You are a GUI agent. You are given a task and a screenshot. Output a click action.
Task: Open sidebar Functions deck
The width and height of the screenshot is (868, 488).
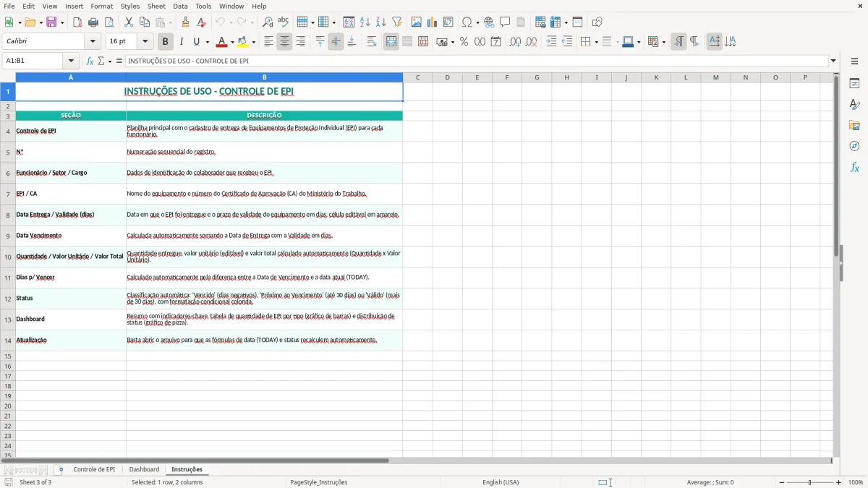pyautogui.click(x=854, y=168)
